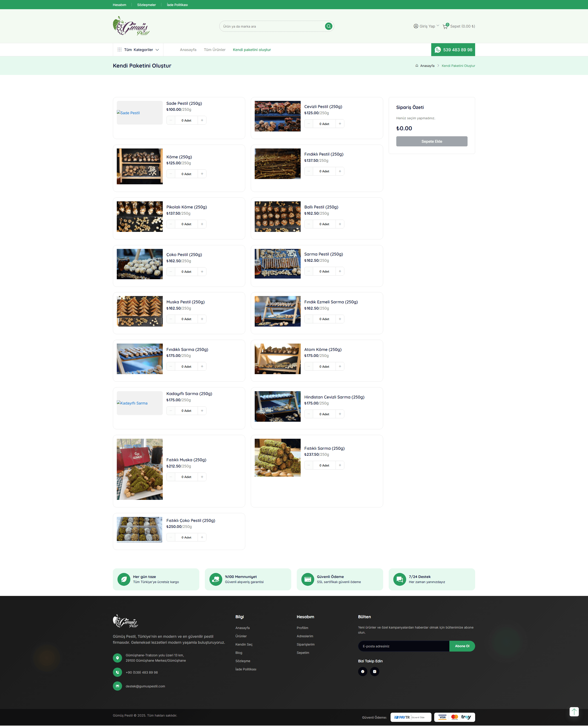This screenshot has width=588, height=726.
Task: Expand the Tüm Kategoriler dropdown
Action: tap(138, 49)
